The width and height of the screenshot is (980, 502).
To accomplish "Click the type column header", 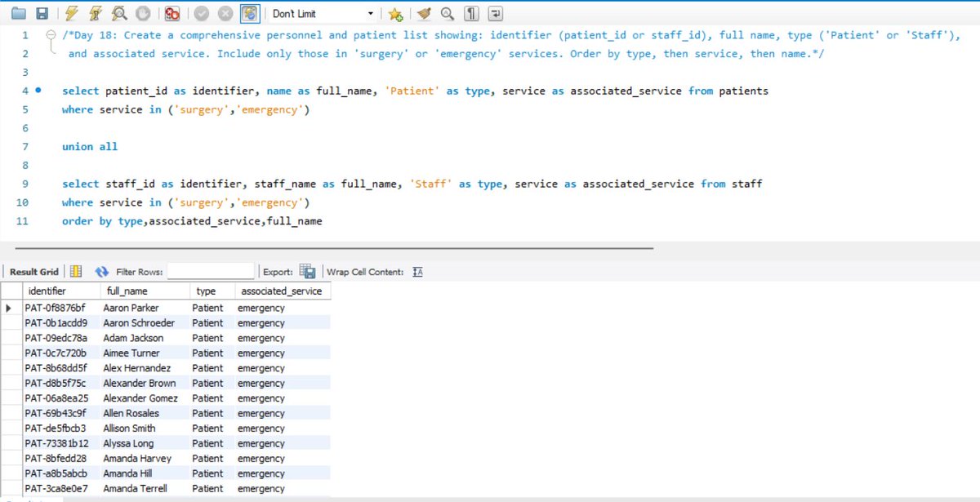I will click(212, 291).
